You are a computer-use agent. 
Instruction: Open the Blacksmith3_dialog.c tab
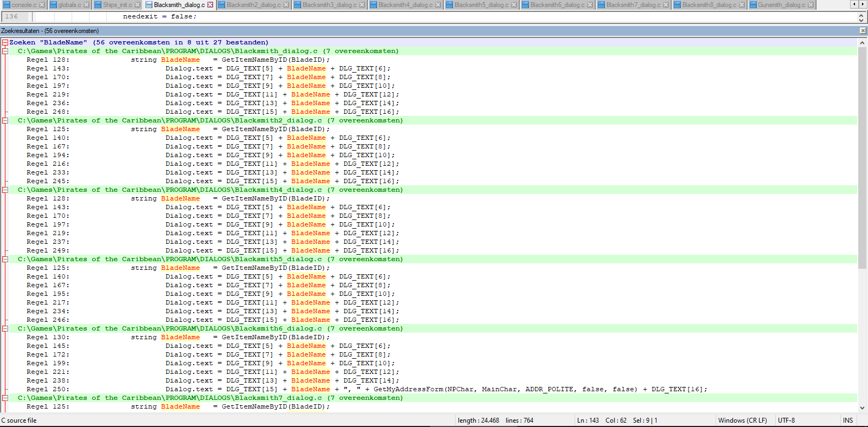pyautogui.click(x=329, y=5)
